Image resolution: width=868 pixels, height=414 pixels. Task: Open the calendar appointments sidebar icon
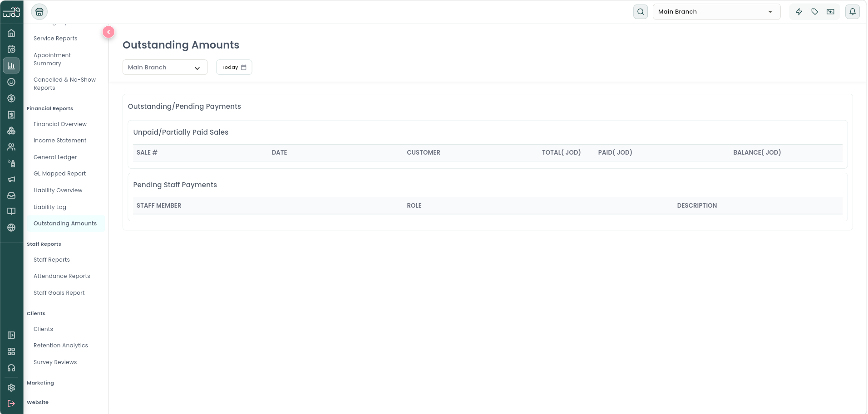[11, 49]
